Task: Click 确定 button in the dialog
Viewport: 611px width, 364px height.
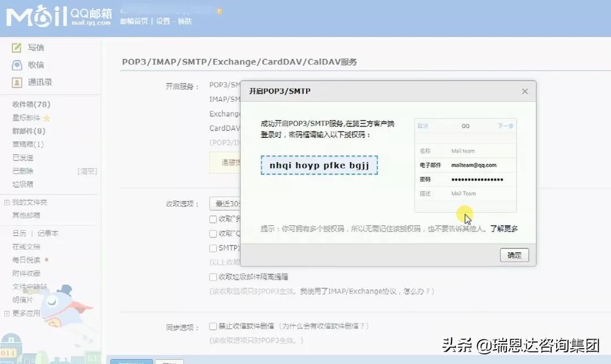Action: click(514, 255)
